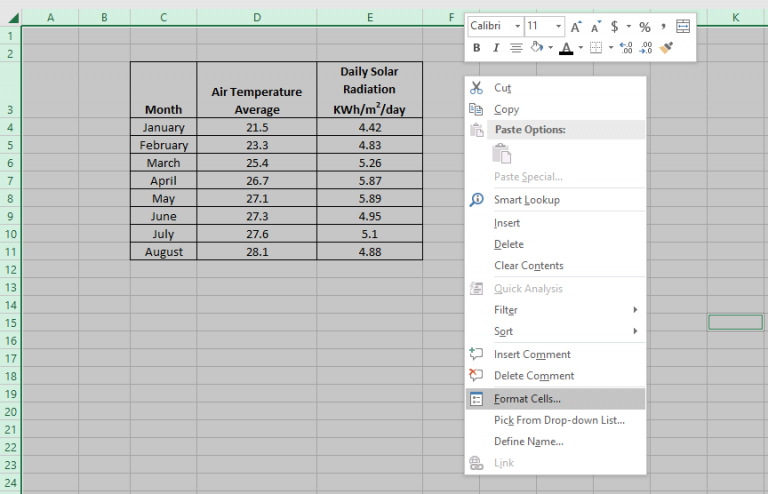The height and width of the screenshot is (494, 768).
Task: Open Font Color dropdown arrow
Action: [580, 48]
